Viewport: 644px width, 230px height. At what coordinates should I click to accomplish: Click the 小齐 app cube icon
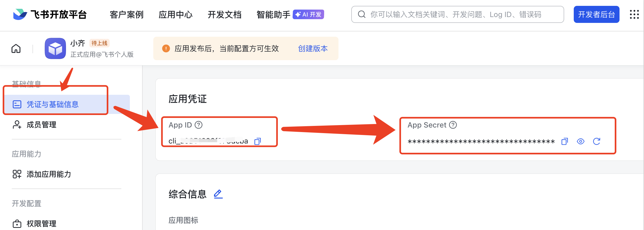(55, 48)
